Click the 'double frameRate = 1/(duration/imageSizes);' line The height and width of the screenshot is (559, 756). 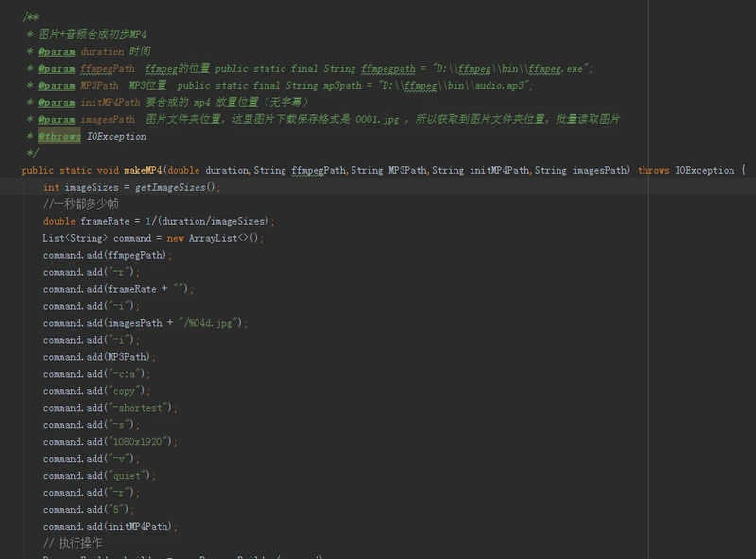[x=159, y=221]
